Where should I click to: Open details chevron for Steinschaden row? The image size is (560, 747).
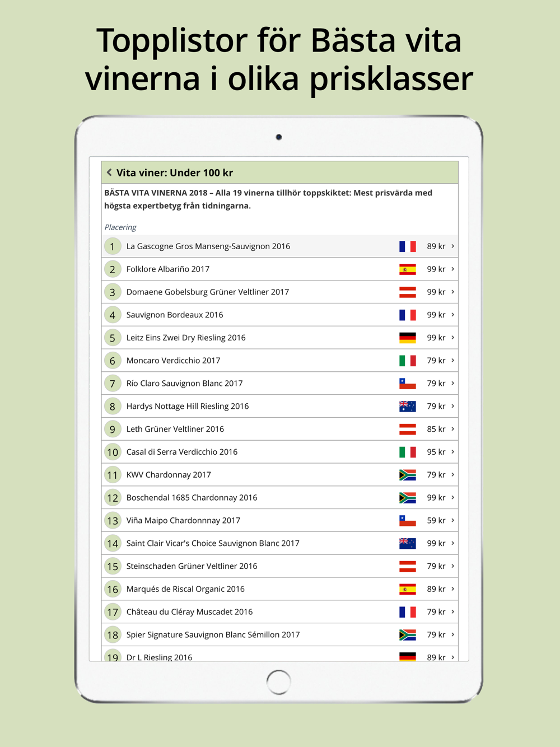click(x=452, y=566)
